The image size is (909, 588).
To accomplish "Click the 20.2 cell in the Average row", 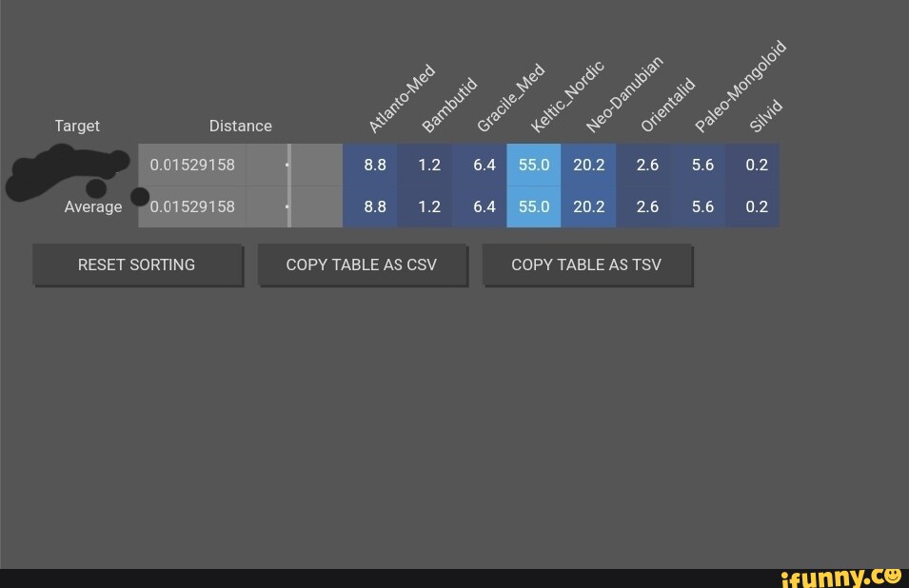I will click(588, 206).
